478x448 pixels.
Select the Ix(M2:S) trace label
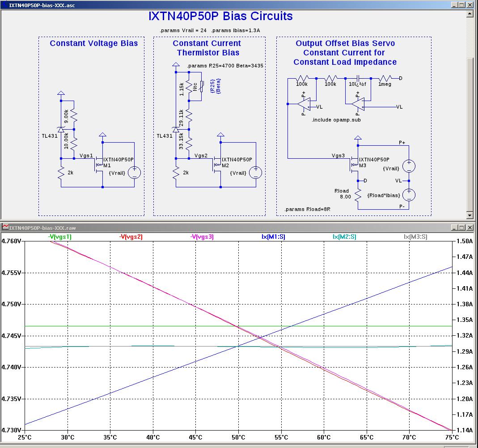(x=344, y=237)
